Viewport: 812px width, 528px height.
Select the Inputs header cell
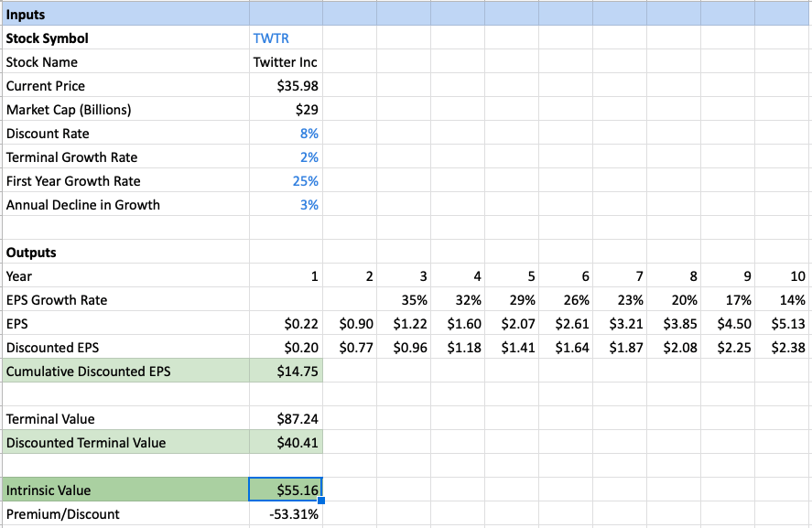coord(125,14)
